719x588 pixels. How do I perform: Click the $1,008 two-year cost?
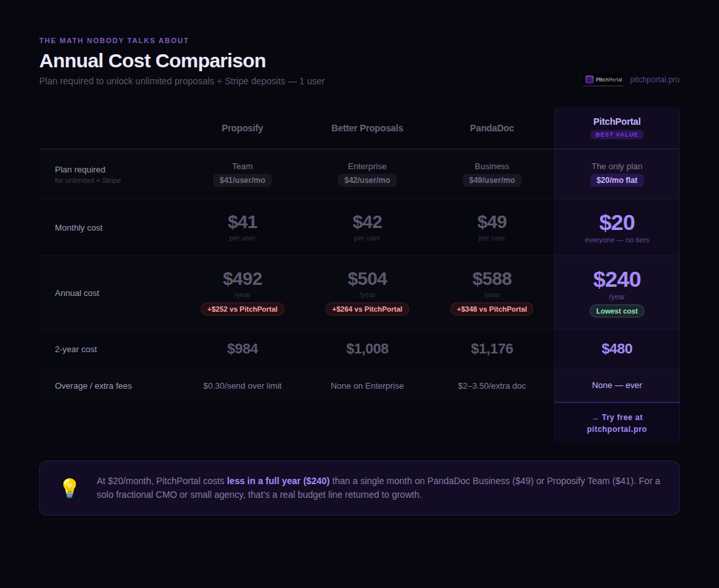[x=367, y=349]
